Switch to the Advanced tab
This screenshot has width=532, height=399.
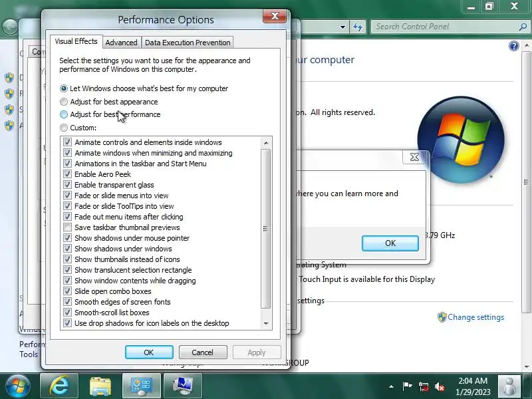coord(122,43)
